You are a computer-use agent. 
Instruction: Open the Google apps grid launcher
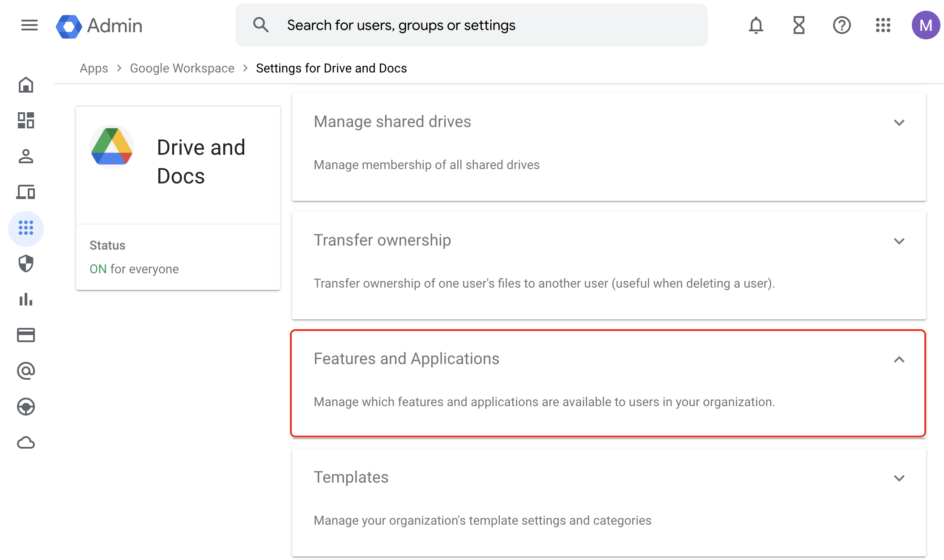(883, 25)
